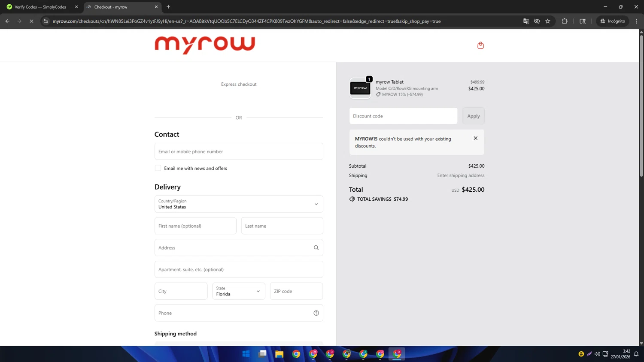
Task: Click the Address field search magnifier icon
Action: (316, 247)
